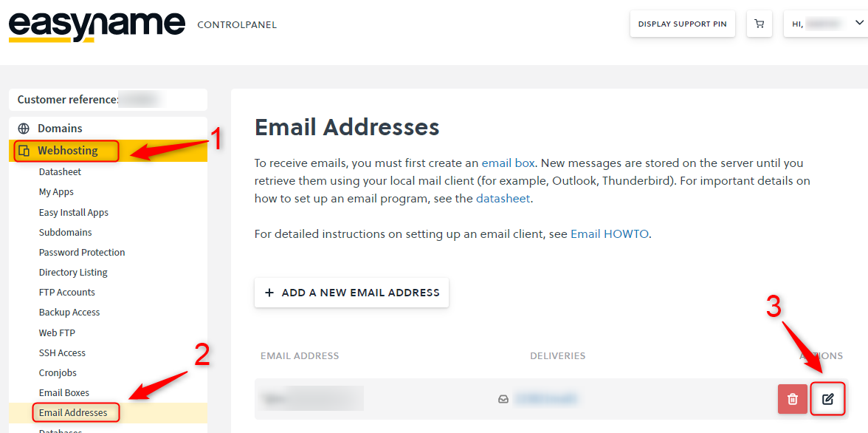
Task: Select Email Addresses in the sidebar
Action: click(x=73, y=412)
